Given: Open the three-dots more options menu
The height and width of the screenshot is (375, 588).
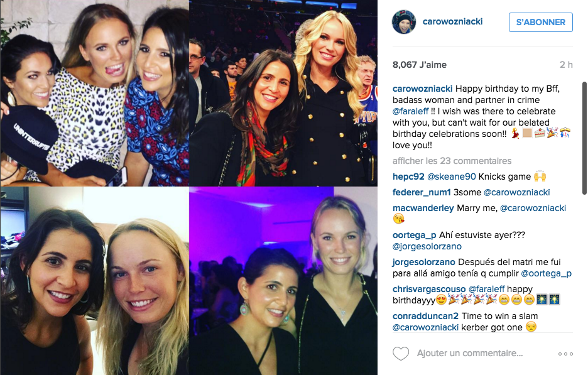Looking at the screenshot, I should [x=565, y=354].
